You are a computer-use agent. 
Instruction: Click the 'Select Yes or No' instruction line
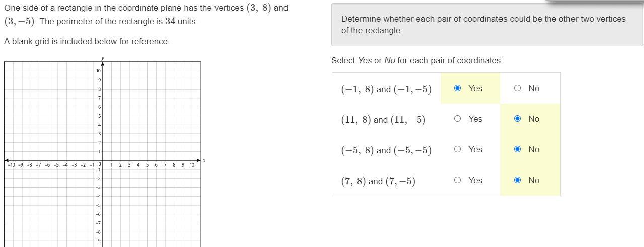tap(417, 60)
